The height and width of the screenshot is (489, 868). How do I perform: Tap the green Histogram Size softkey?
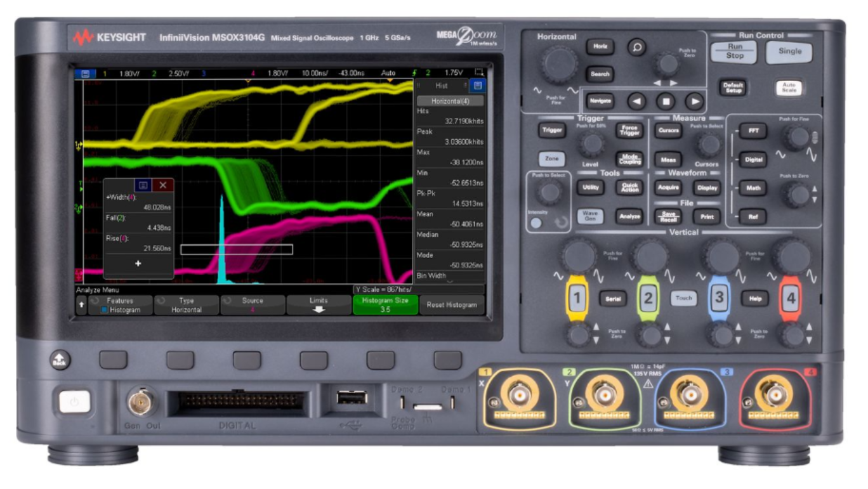385,305
